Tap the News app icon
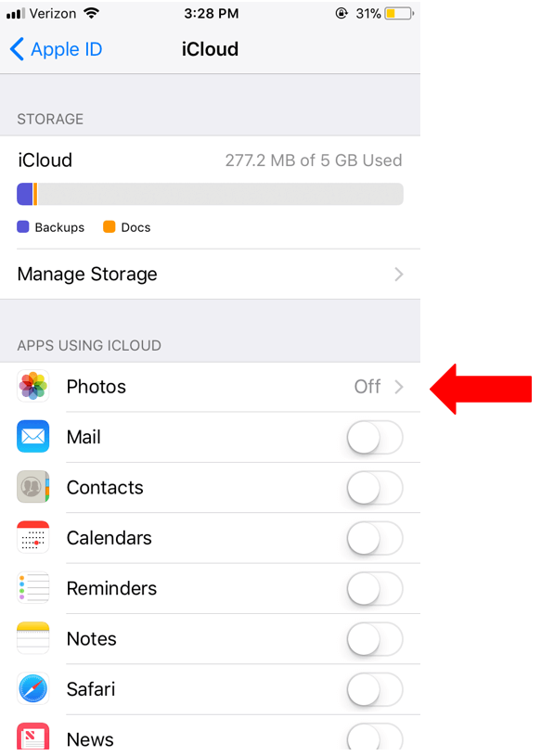This screenshot has height=756, width=541. [33, 737]
